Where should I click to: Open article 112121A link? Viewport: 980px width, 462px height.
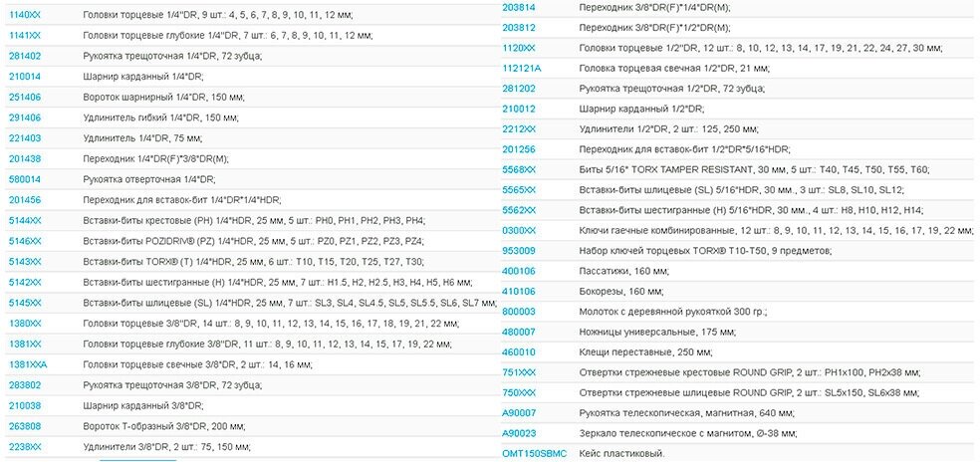pyautogui.click(x=522, y=69)
